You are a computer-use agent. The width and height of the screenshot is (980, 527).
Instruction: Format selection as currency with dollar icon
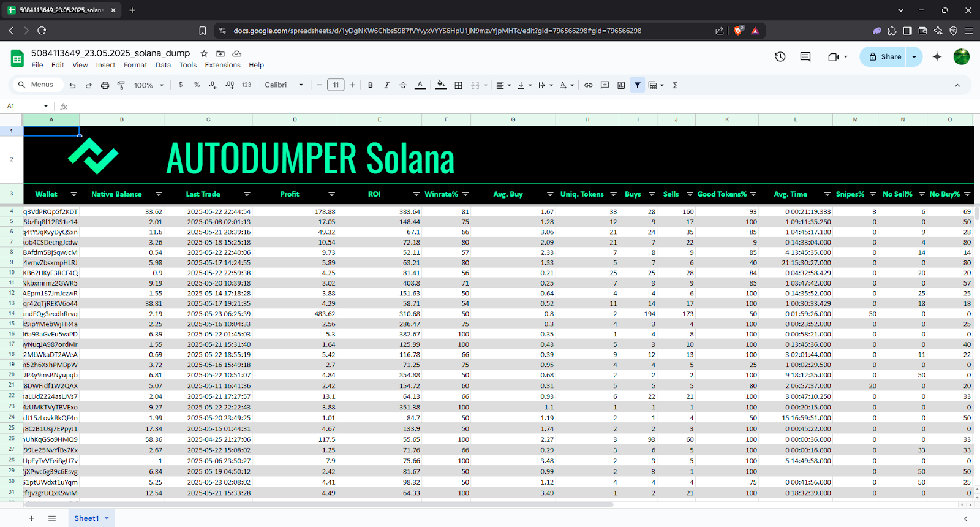tap(181, 85)
